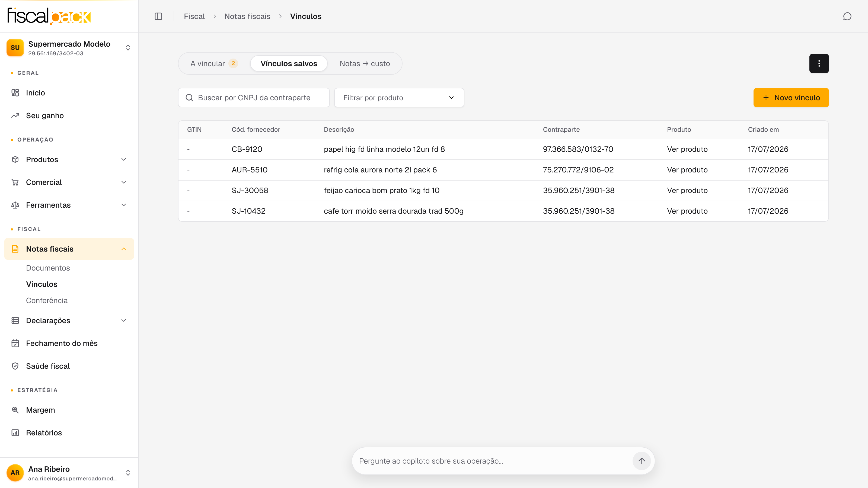Send copilot message with arrow icon
Screen dimensions: 868x488
point(641,461)
